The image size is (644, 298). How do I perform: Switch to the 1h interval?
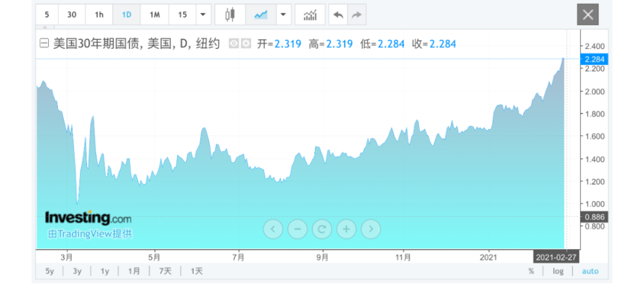pyautogui.click(x=99, y=15)
